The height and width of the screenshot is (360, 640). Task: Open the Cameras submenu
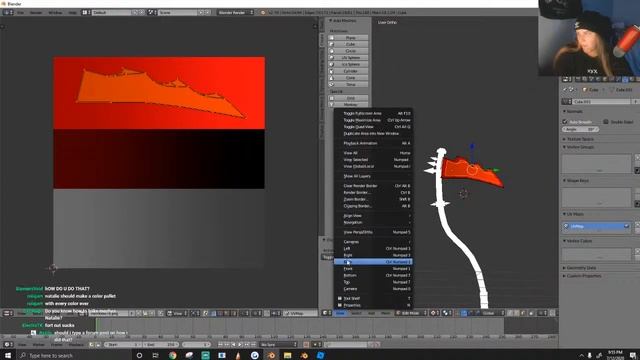coord(373,242)
